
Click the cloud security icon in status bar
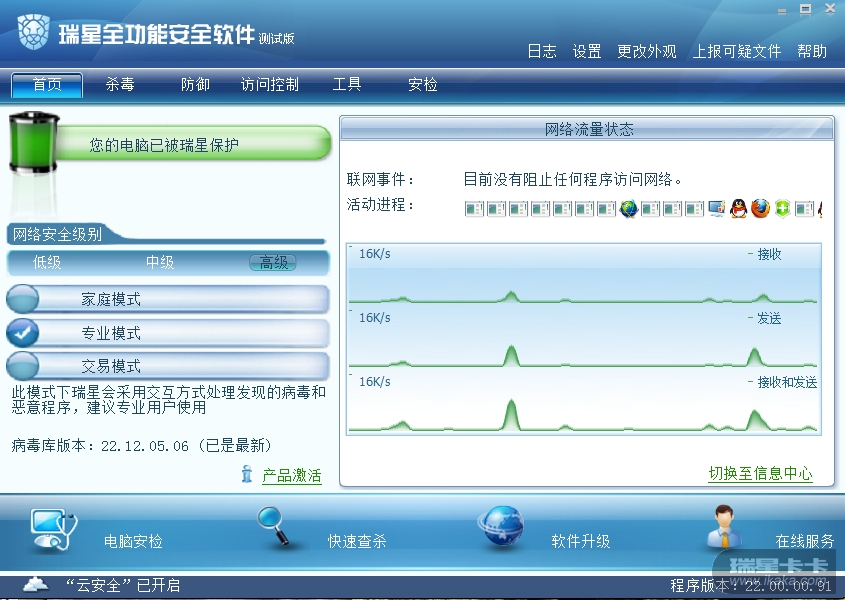[x=36, y=585]
